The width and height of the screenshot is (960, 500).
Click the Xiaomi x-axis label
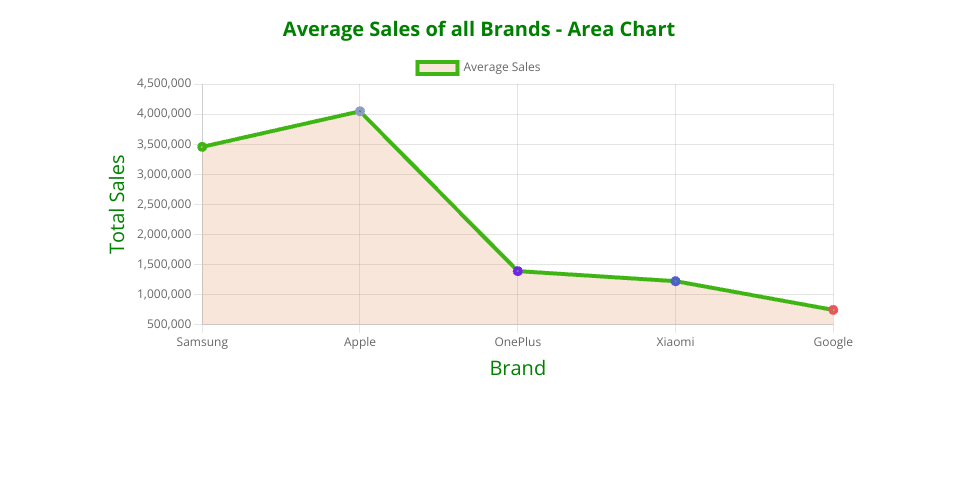(x=675, y=342)
